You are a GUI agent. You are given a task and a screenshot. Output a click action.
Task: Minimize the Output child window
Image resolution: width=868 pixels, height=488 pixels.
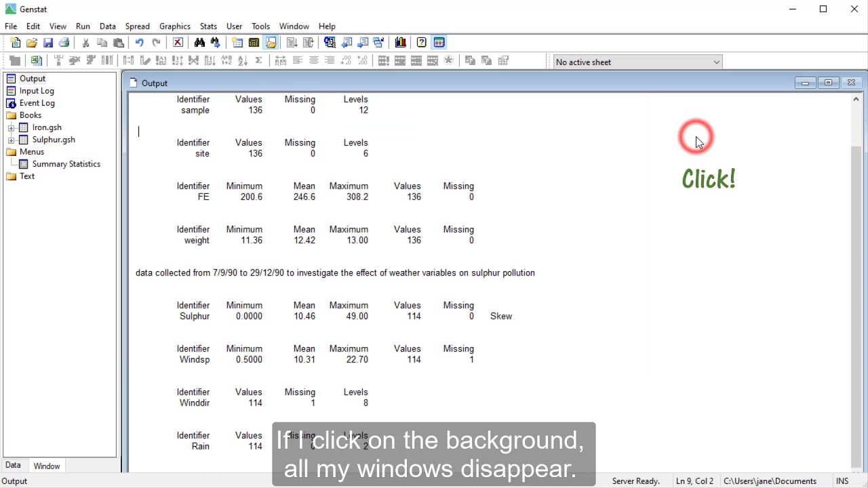tap(805, 83)
